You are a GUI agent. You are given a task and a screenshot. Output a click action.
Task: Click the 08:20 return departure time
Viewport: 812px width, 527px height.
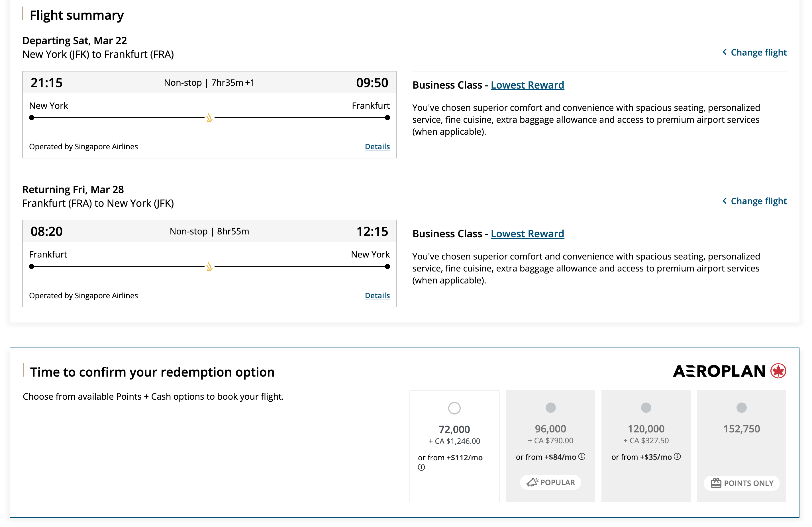pos(46,232)
